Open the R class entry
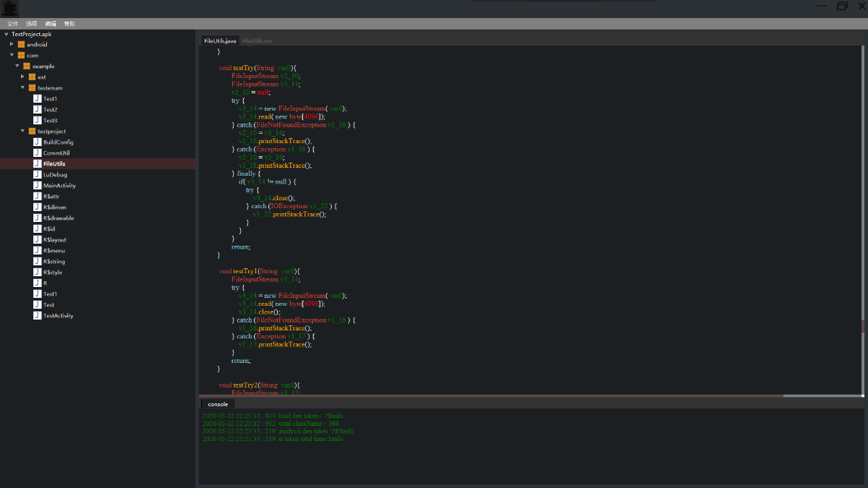The image size is (868, 488). click(45, 283)
